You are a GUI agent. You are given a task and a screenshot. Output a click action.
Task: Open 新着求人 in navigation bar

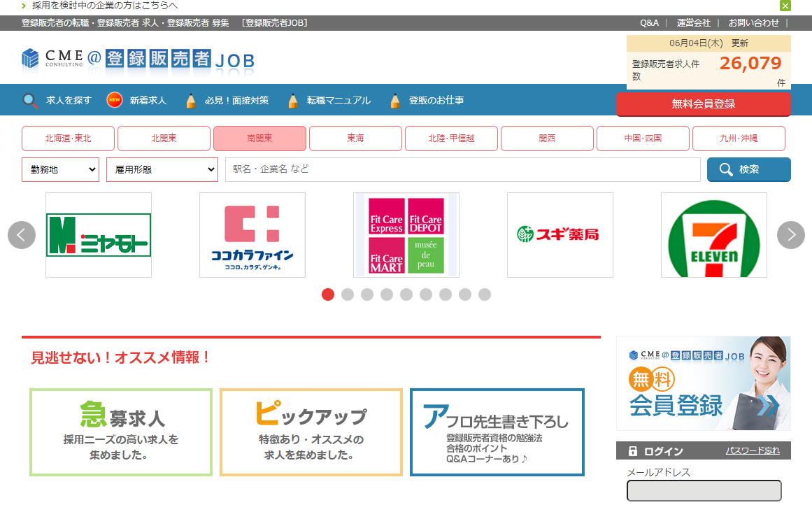pyautogui.click(x=148, y=101)
